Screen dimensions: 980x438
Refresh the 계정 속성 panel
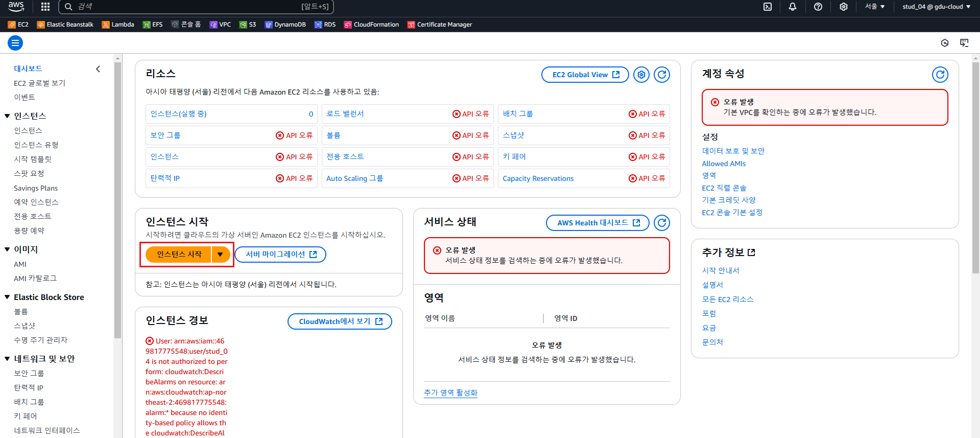940,75
